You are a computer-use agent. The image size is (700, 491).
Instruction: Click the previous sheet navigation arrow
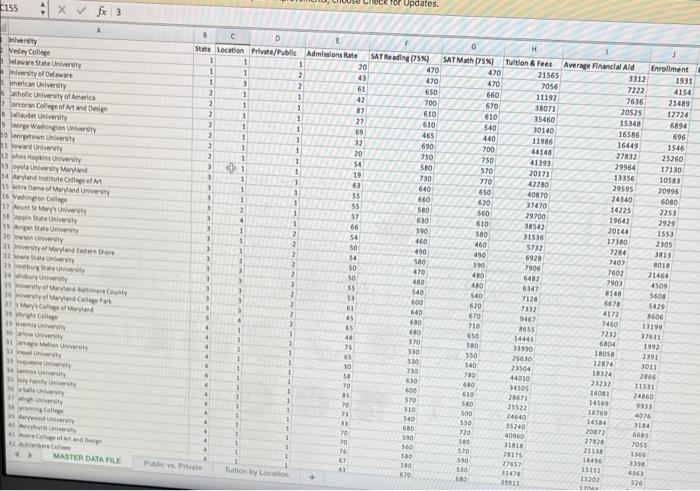coord(17,454)
